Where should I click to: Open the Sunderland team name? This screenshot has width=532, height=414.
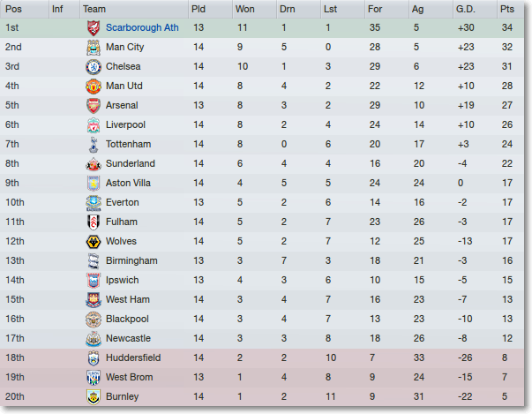click(x=131, y=163)
